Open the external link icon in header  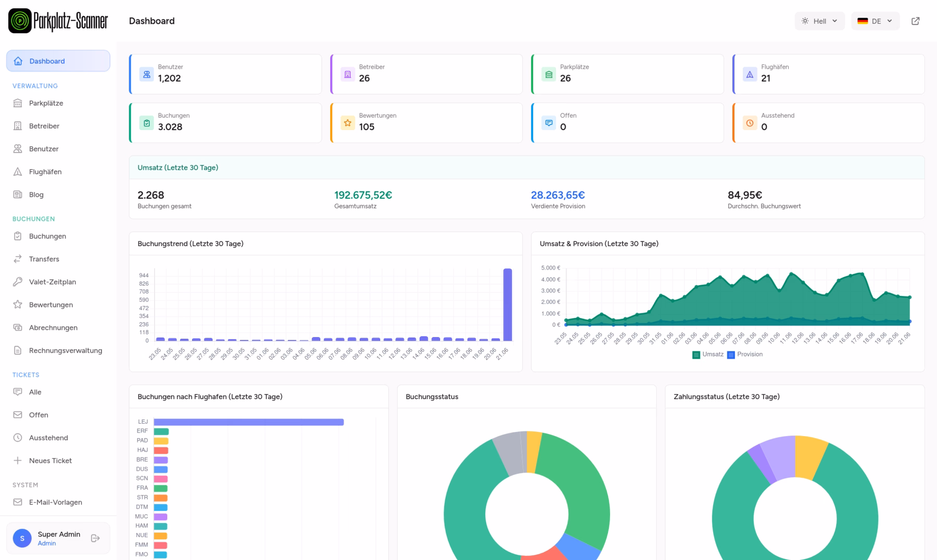click(x=916, y=21)
